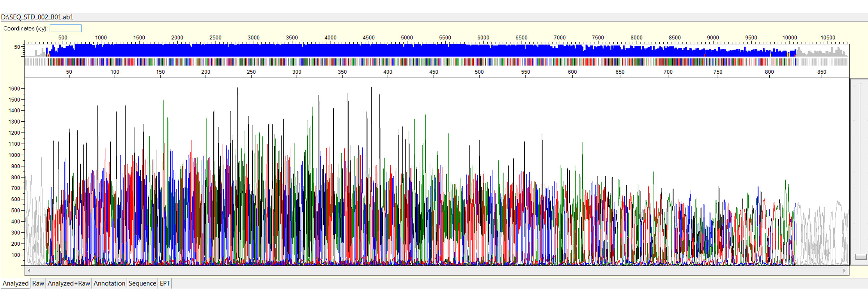Click the 5000 mark on scan ruler
Screen dimensions: 868x289
[407, 38]
